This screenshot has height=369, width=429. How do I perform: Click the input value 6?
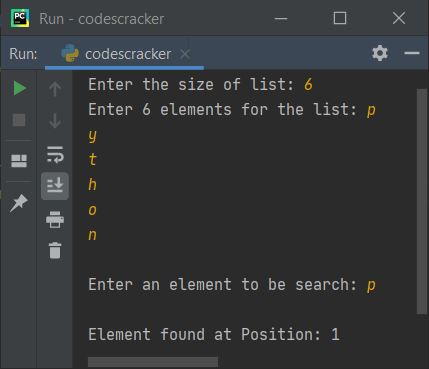308,84
